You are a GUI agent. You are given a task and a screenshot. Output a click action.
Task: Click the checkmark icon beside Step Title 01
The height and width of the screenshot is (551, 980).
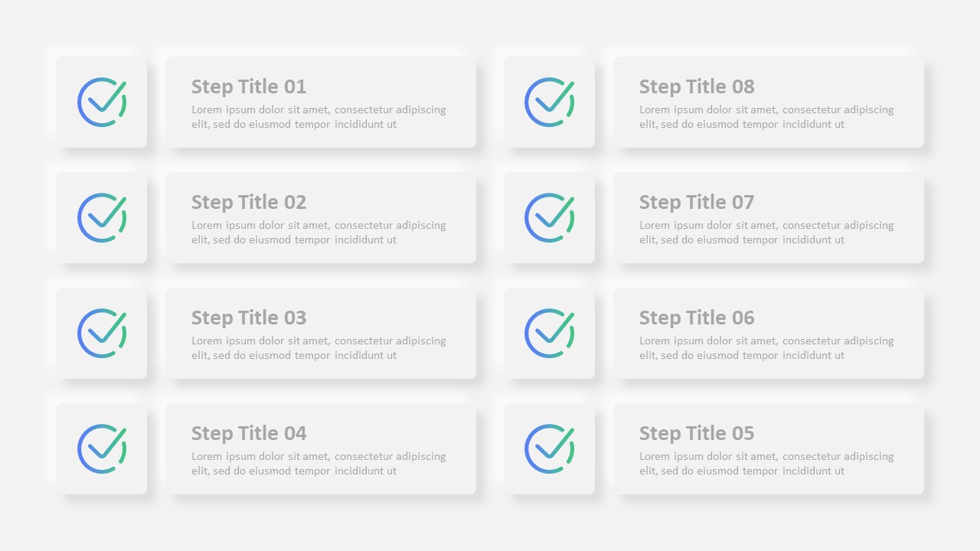click(102, 103)
